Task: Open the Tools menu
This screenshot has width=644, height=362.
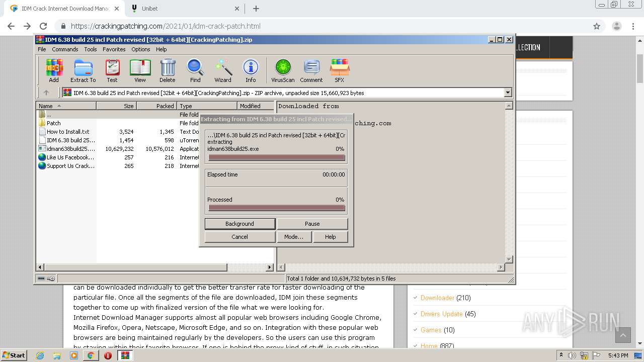Action: click(91, 49)
